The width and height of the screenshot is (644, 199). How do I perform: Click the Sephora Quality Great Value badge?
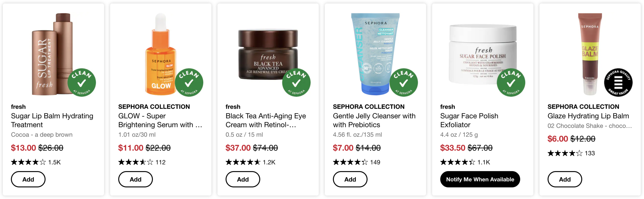tap(618, 83)
